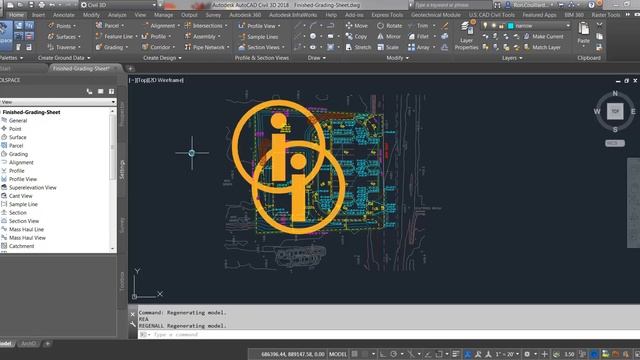Expand the Draw panel dropdown
Screen dimensions: 640x360
pos(317,58)
